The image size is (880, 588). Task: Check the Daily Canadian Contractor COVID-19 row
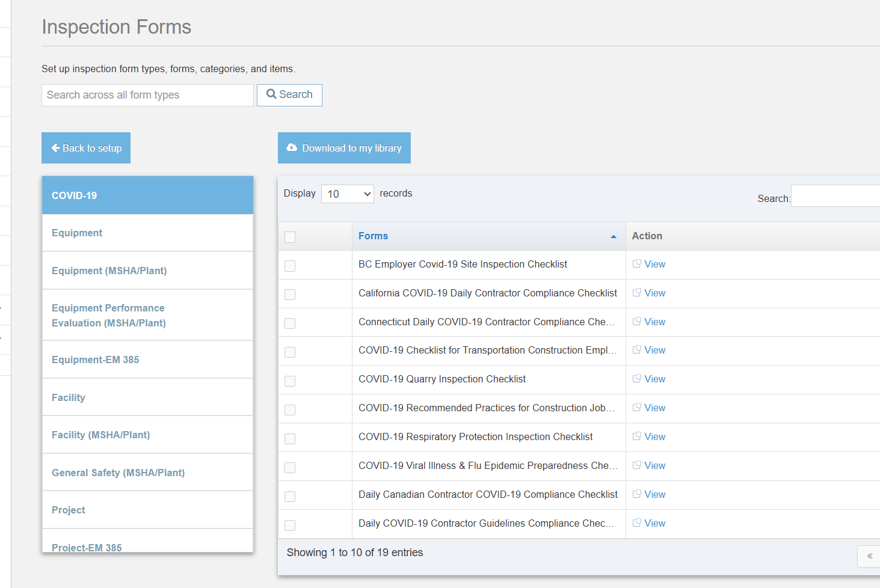coord(290,497)
